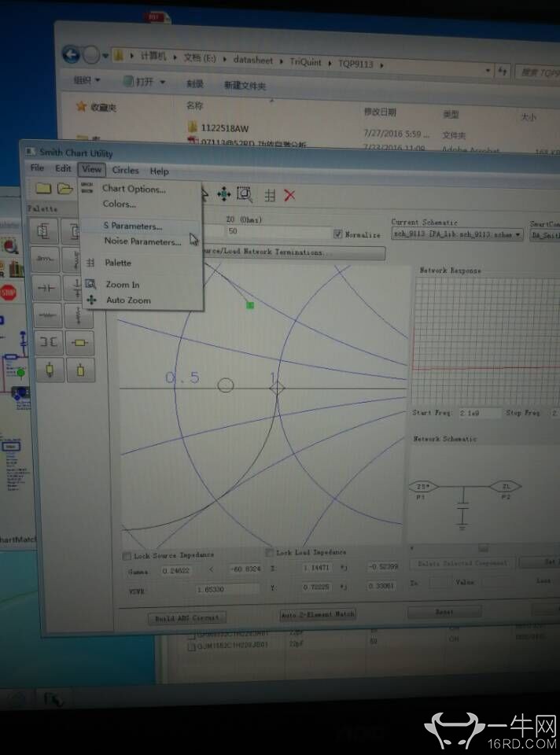Click the auto zoom arrows toolbar icon
The image size is (560, 755).
coord(224,194)
